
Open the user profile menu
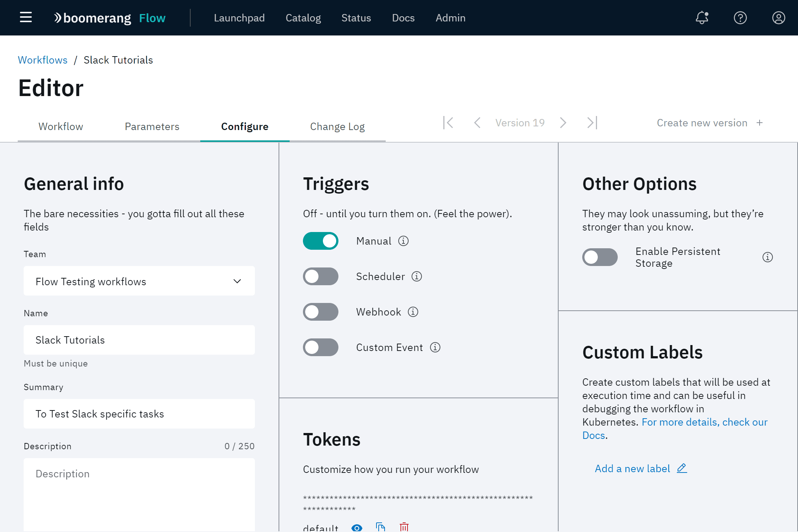[x=779, y=17]
